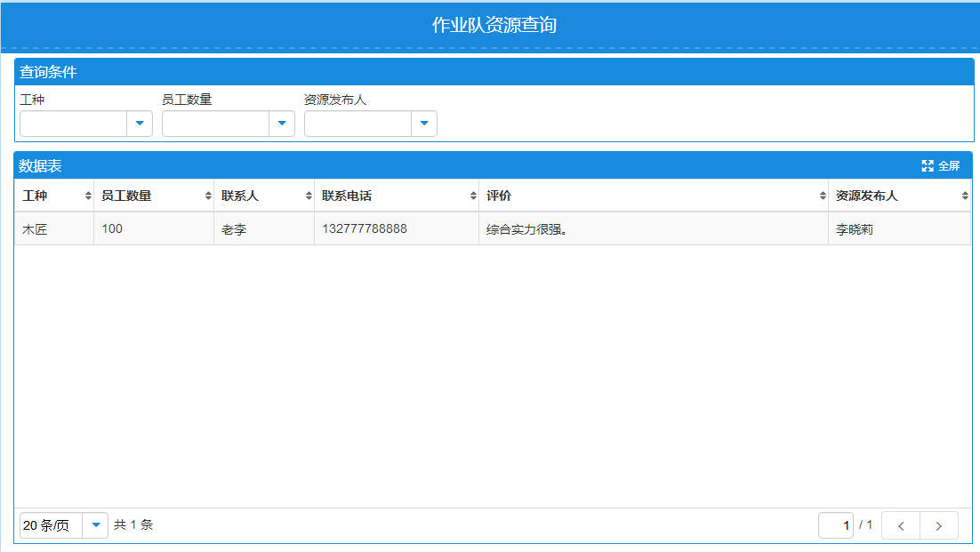Click sort arrows on 员工数量 column
Screen dimensions: 980x552
[208, 196]
